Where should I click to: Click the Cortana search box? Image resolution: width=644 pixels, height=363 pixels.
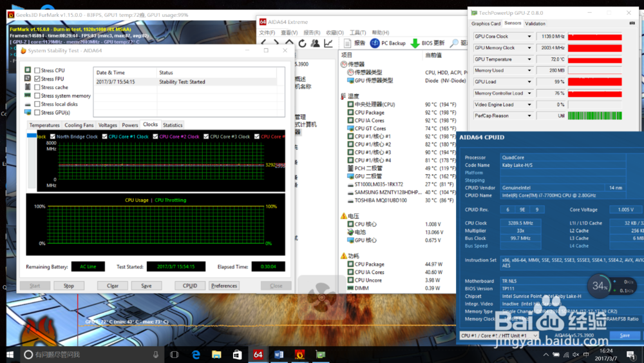point(92,355)
